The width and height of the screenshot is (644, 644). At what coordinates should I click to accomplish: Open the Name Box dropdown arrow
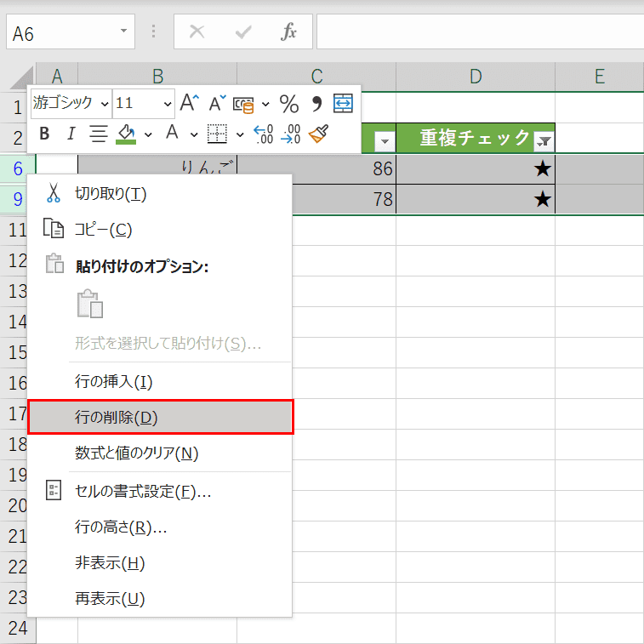(123, 31)
